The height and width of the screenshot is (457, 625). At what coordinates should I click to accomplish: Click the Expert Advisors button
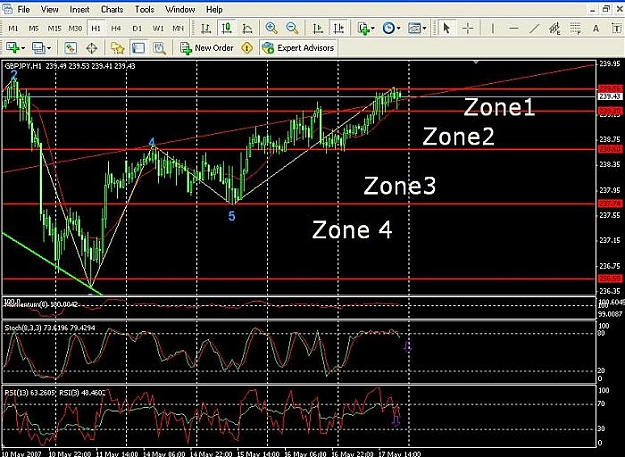pos(298,48)
